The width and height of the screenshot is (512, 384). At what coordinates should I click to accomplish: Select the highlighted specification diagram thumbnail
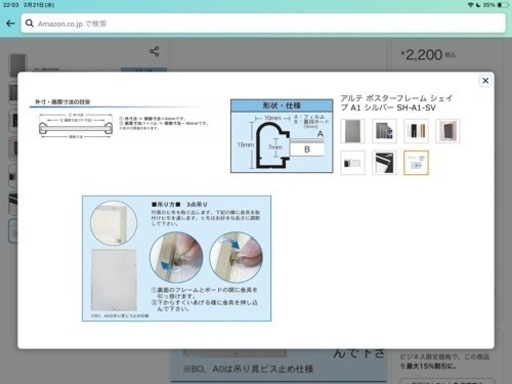pos(416,163)
